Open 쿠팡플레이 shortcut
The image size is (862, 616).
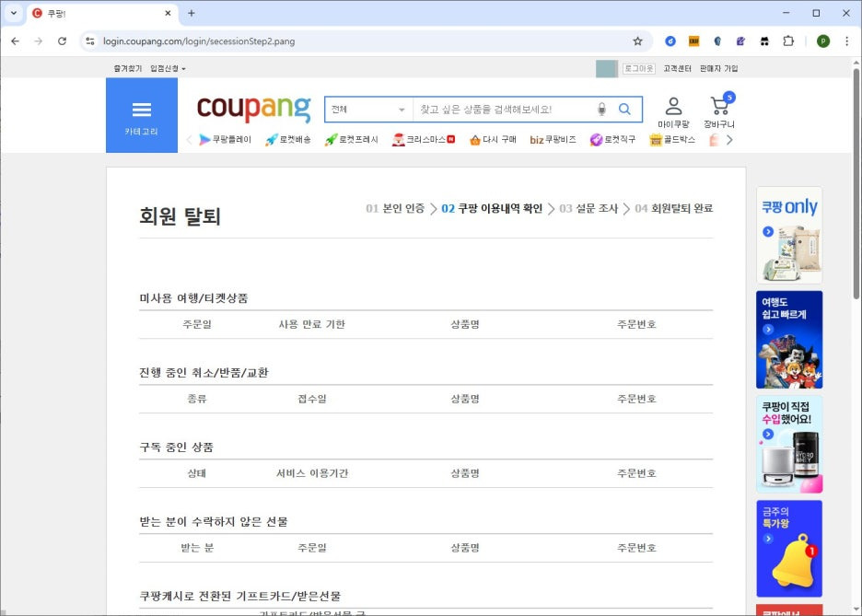pyautogui.click(x=226, y=140)
